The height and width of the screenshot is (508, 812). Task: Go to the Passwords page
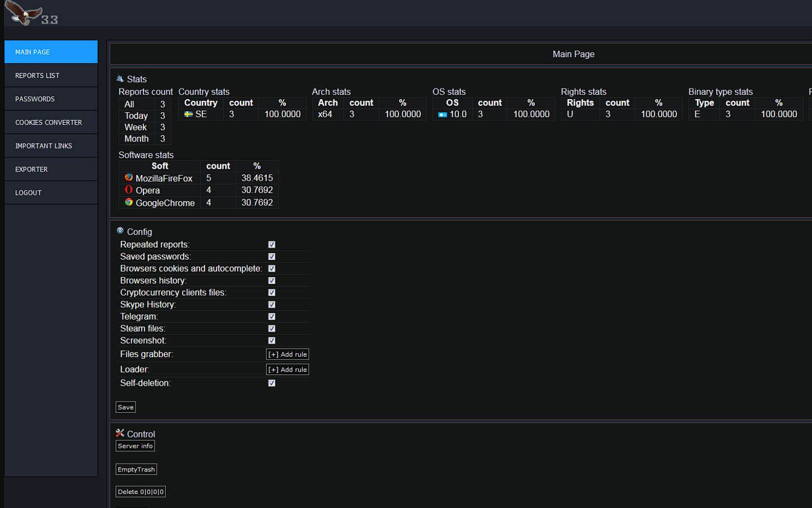[x=51, y=99]
